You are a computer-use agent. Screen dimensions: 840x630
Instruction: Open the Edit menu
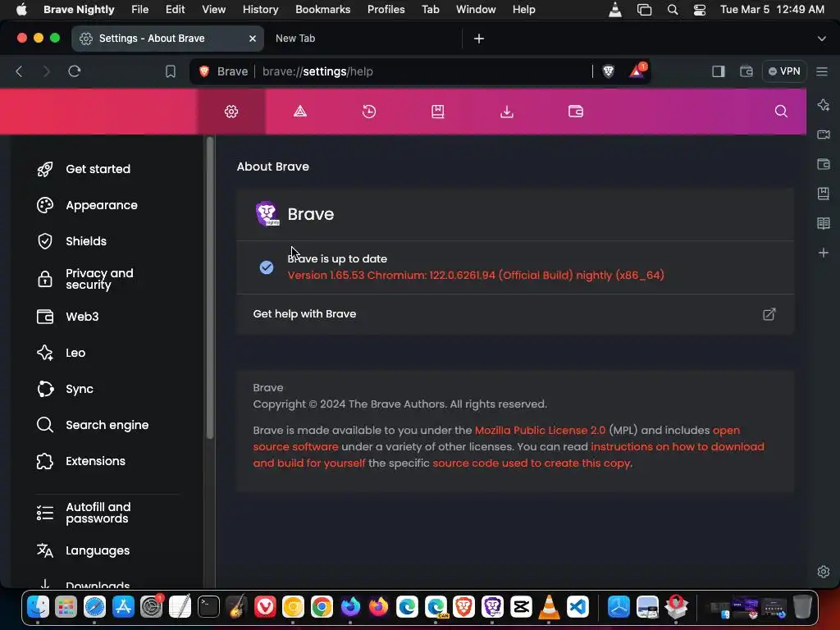176,10
